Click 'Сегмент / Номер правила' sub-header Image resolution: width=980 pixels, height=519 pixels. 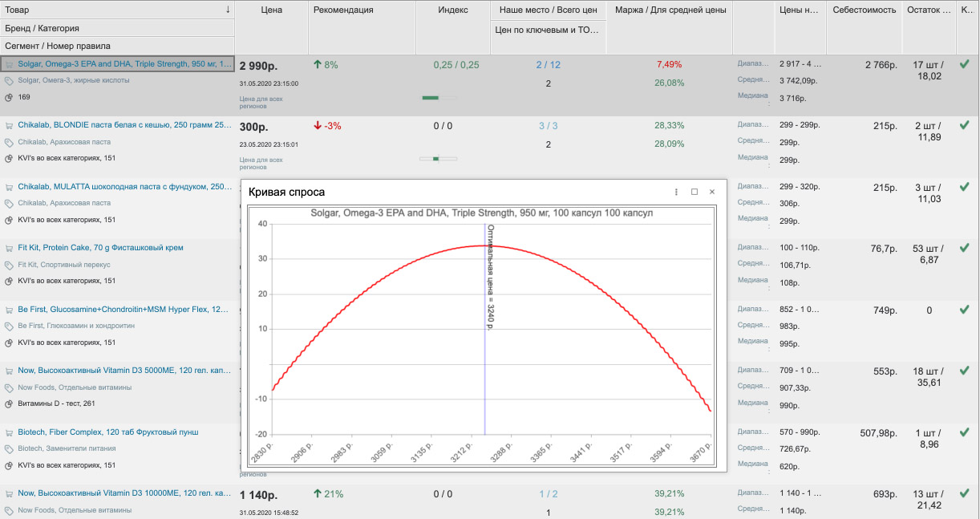coord(117,46)
